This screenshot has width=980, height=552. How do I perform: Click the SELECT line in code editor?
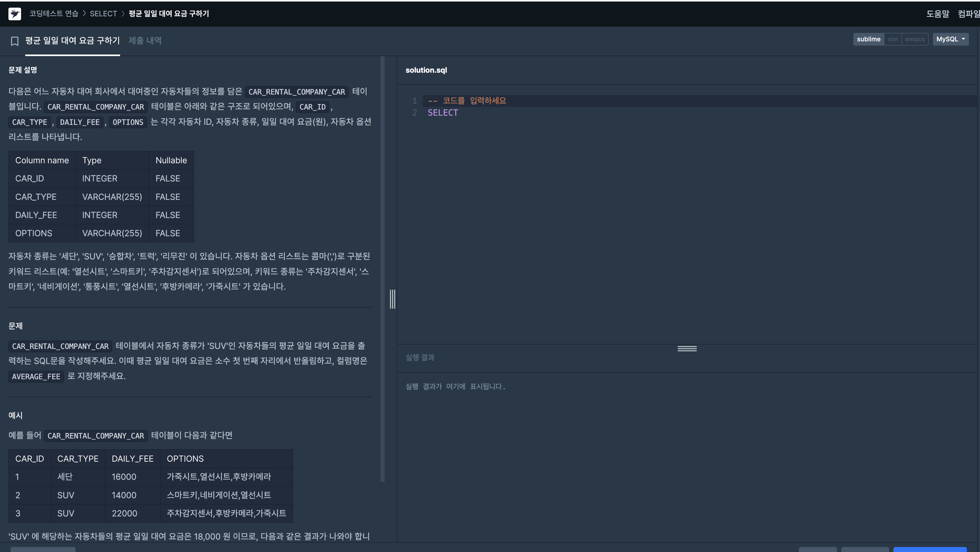[442, 113]
